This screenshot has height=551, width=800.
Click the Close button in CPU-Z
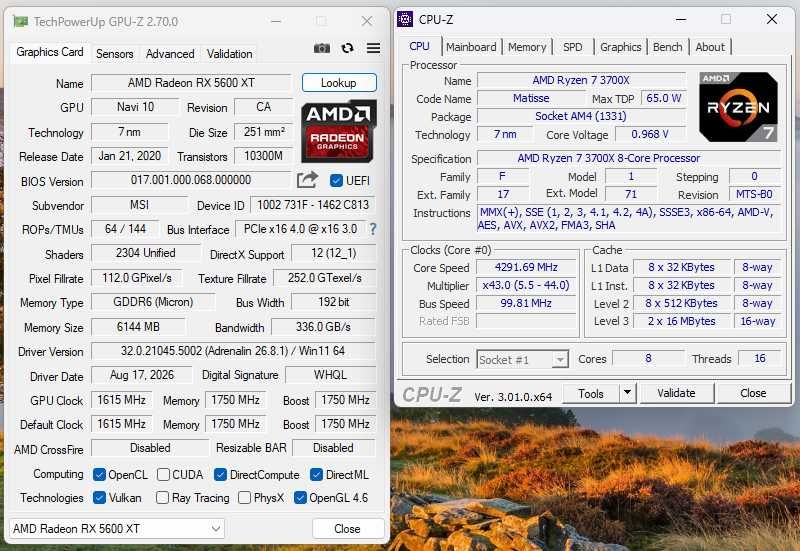click(x=753, y=393)
